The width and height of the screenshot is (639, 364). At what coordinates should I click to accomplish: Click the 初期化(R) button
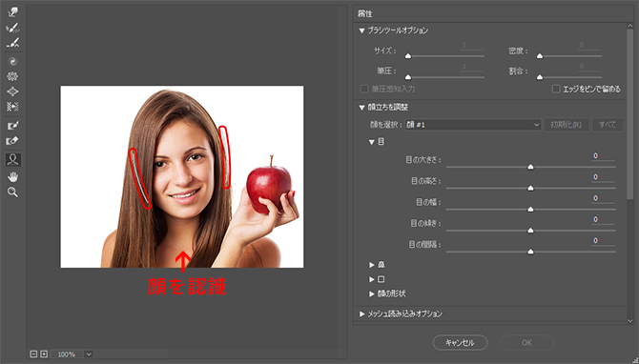[567, 125]
